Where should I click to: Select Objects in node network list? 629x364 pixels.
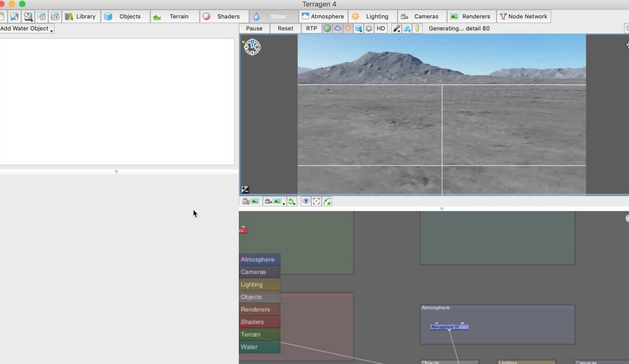(260, 297)
